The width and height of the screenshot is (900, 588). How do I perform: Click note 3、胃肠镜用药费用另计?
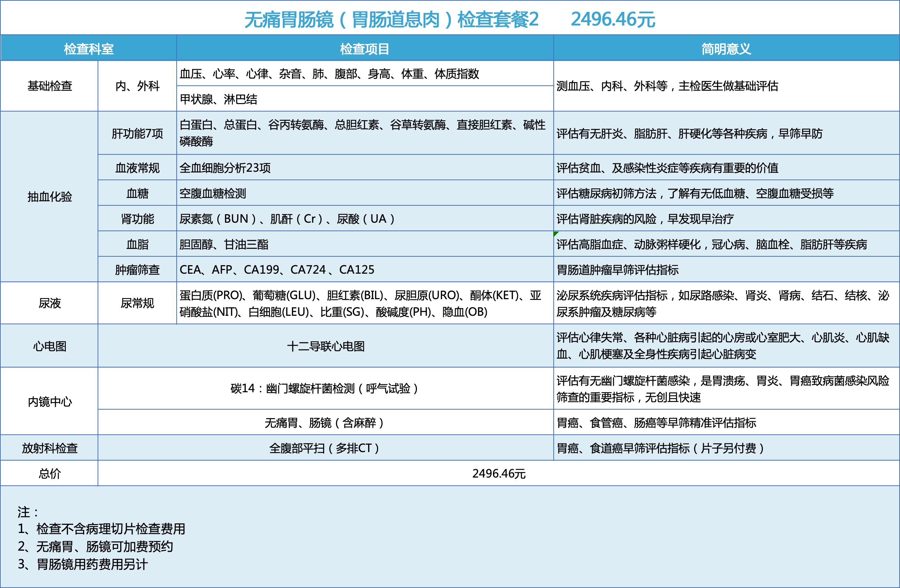(x=82, y=564)
